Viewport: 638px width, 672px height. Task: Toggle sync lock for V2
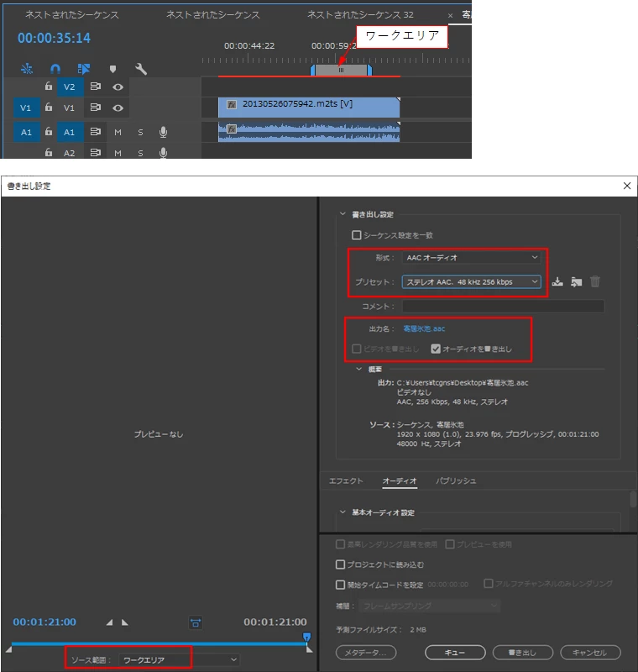point(95,87)
